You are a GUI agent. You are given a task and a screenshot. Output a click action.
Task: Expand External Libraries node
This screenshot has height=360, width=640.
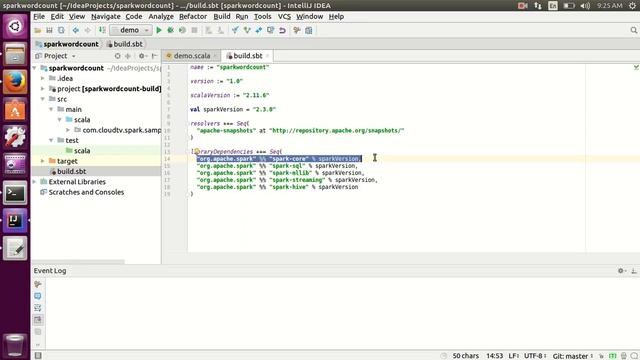[34, 182]
